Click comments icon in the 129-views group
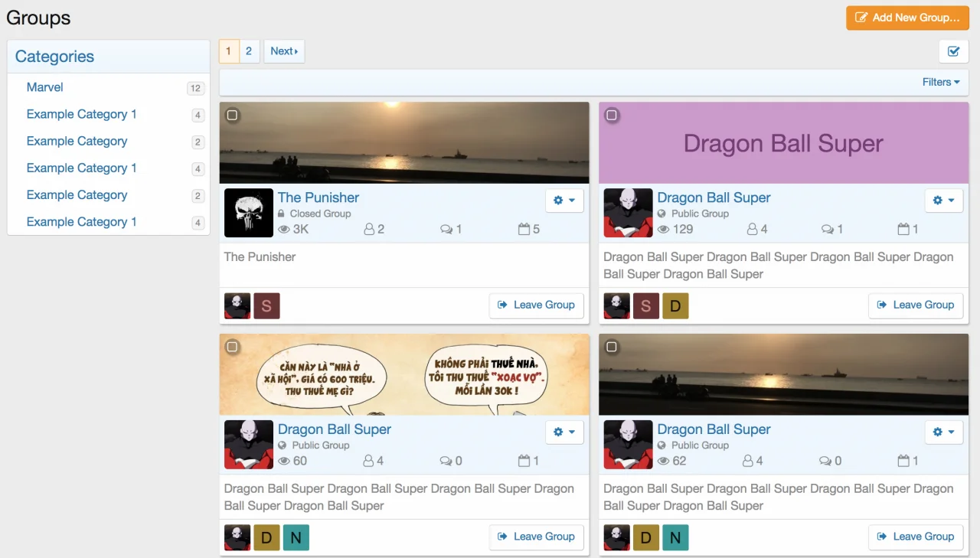980x558 pixels. pos(828,229)
